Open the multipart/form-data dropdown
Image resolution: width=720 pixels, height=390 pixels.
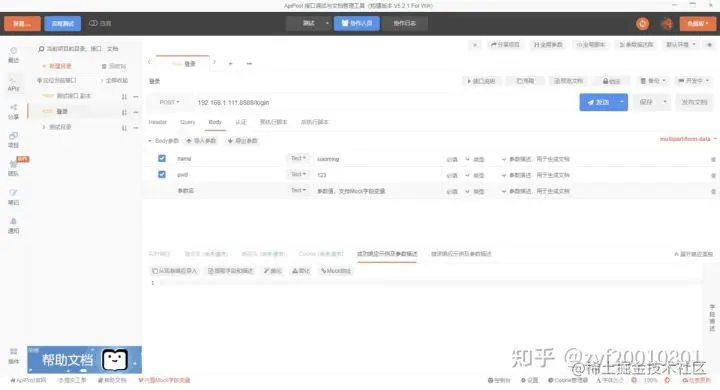688,139
